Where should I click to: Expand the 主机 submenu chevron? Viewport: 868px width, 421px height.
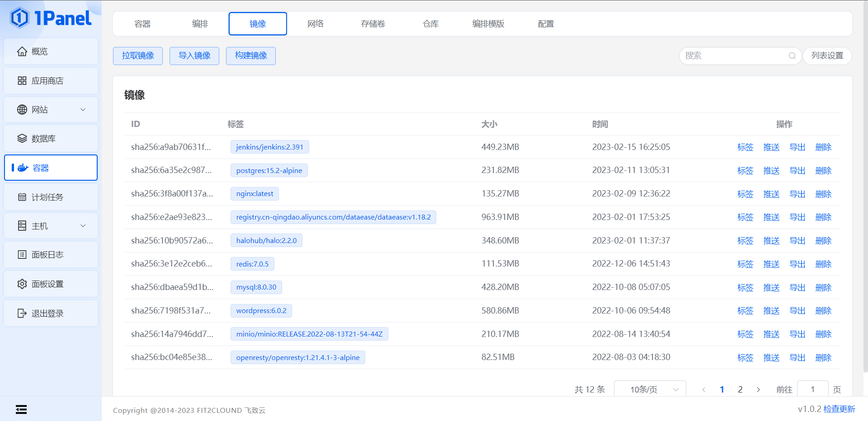[83, 226]
